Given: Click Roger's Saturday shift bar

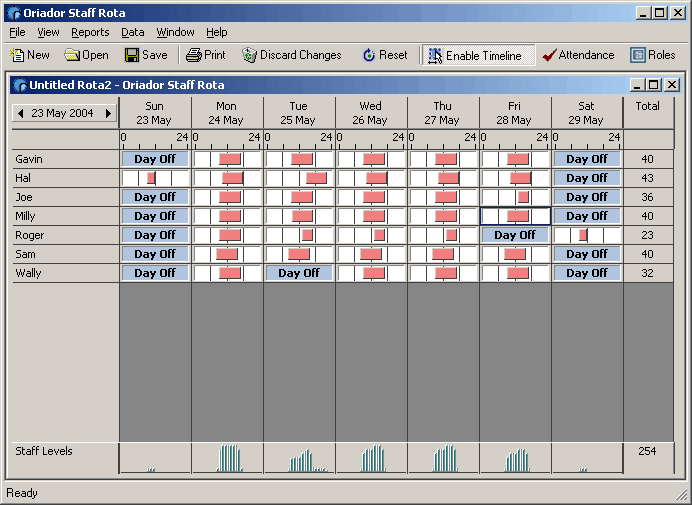Looking at the screenshot, I should [583, 235].
